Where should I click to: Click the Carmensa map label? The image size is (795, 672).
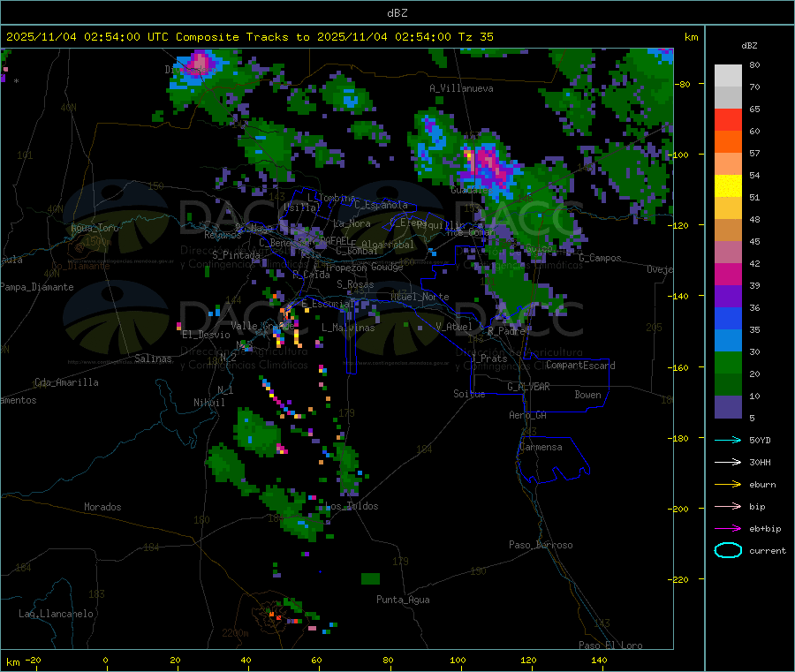pos(541,447)
